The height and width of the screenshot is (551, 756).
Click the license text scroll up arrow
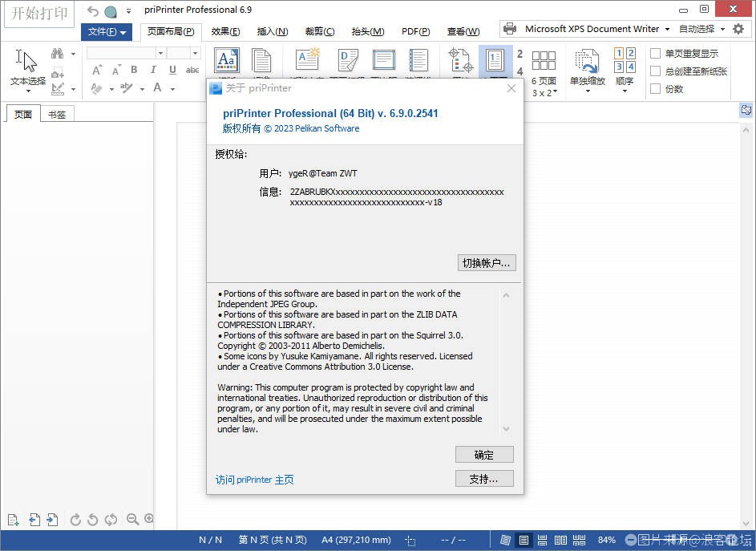tap(506, 295)
